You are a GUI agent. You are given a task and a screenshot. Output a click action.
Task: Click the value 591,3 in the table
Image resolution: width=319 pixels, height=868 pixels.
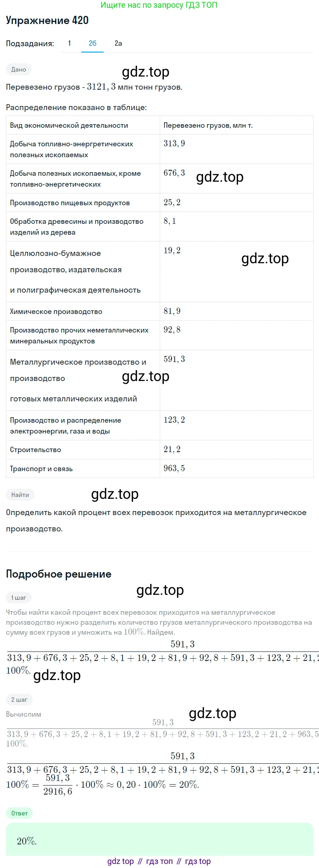pos(174,359)
